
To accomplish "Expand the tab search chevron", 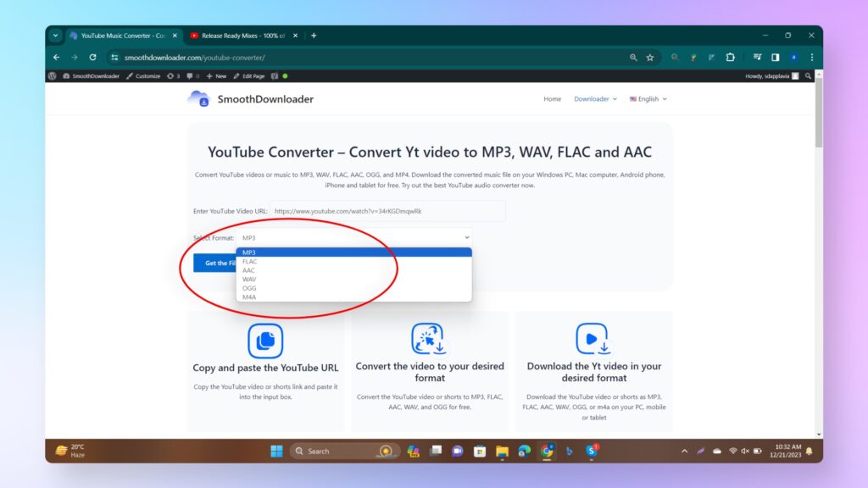I will pos(55,36).
